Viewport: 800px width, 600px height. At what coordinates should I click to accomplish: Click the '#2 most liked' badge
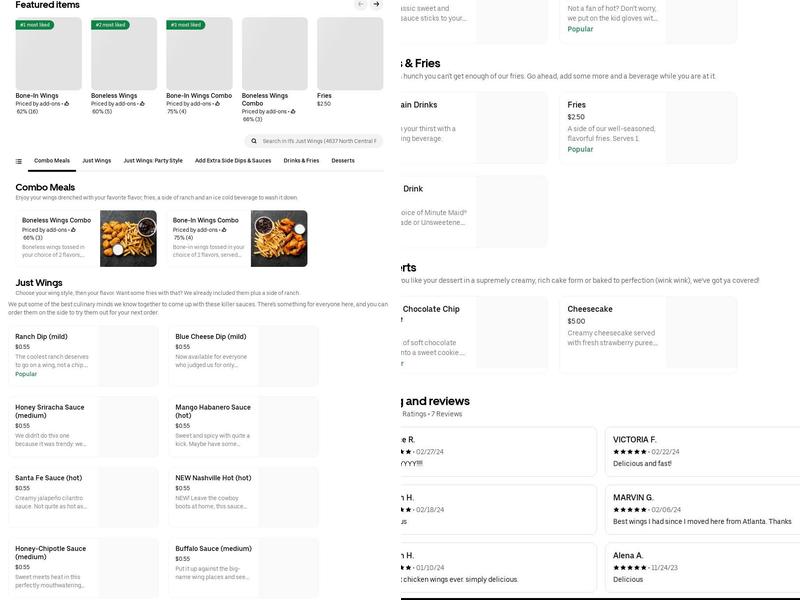(111, 25)
